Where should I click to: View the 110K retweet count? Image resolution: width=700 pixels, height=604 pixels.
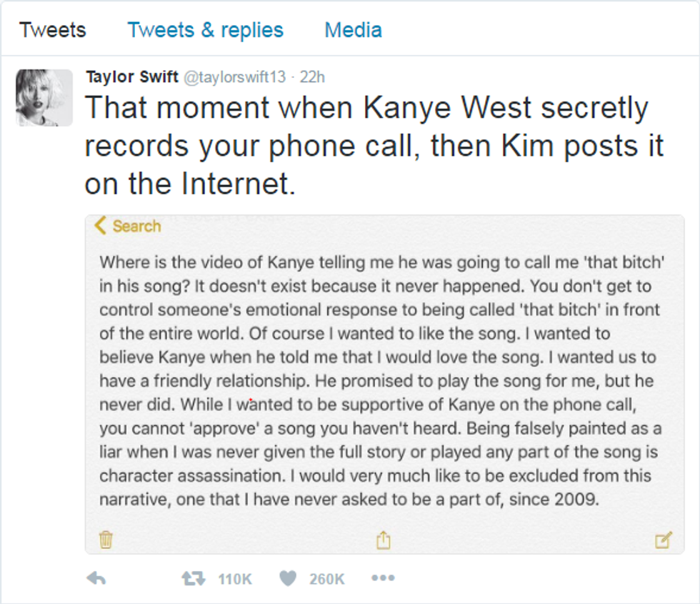click(235, 579)
